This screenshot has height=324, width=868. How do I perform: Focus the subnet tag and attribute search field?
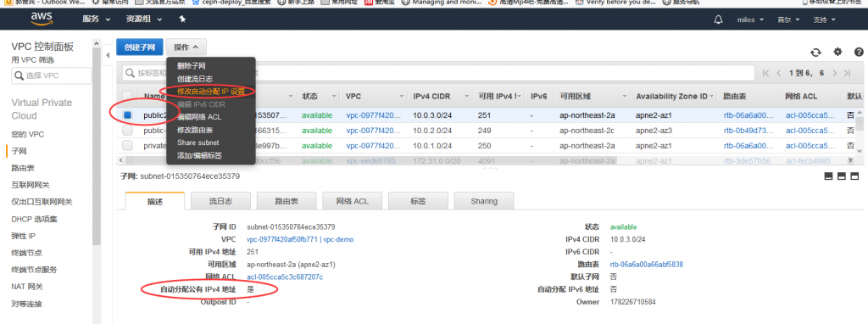point(438,73)
